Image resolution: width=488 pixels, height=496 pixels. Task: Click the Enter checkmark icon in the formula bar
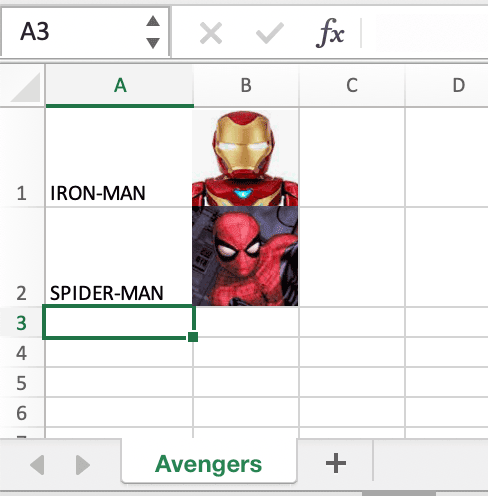click(x=270, y=33)
